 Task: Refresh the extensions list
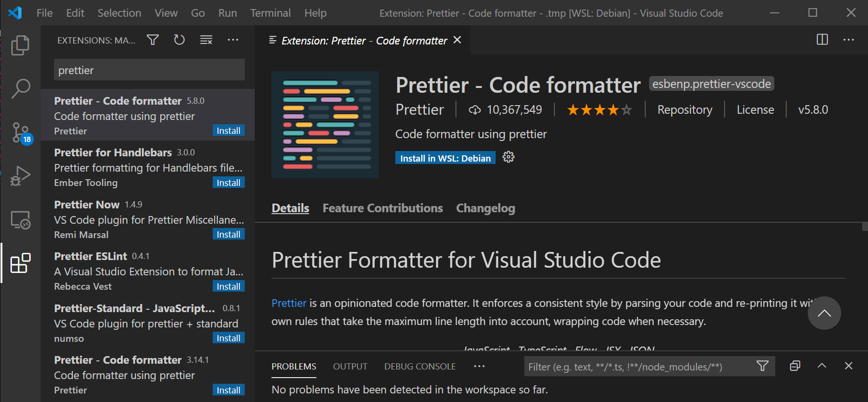pyautogui.click(x=179, y=40)
